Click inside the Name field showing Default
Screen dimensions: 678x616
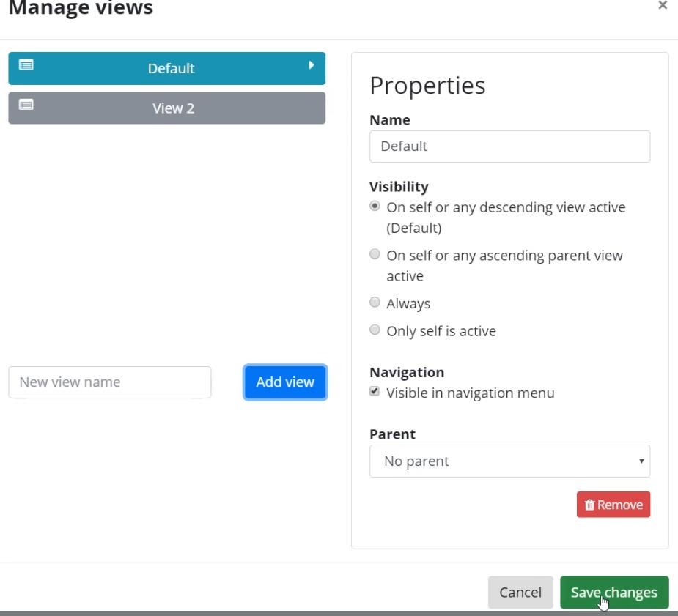pyautogui.click(x=509, y=146)
